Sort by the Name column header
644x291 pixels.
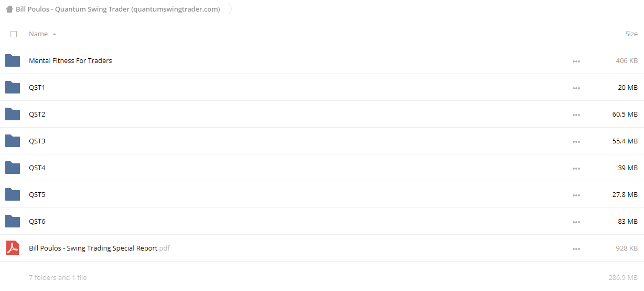pos(38,34)
